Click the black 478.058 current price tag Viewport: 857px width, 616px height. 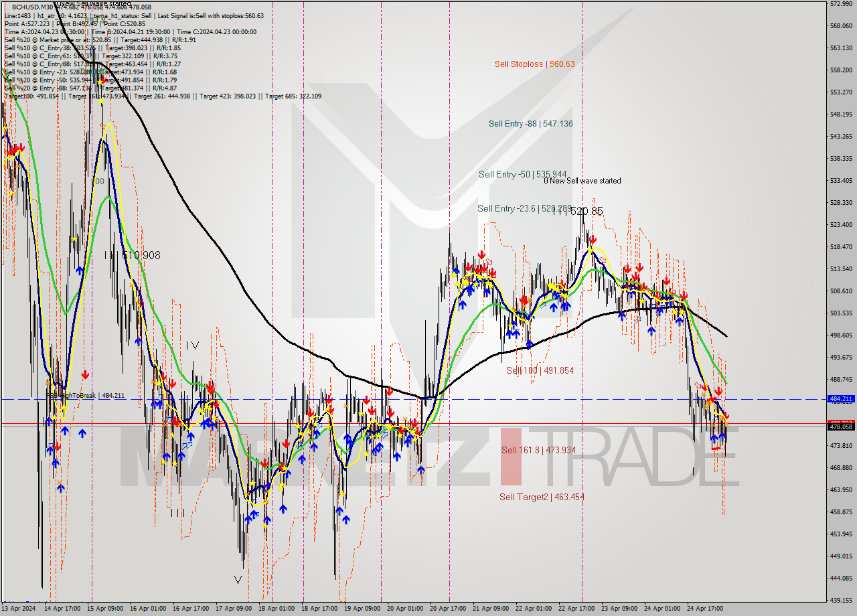pyautogui.click(x=841, y=427)
